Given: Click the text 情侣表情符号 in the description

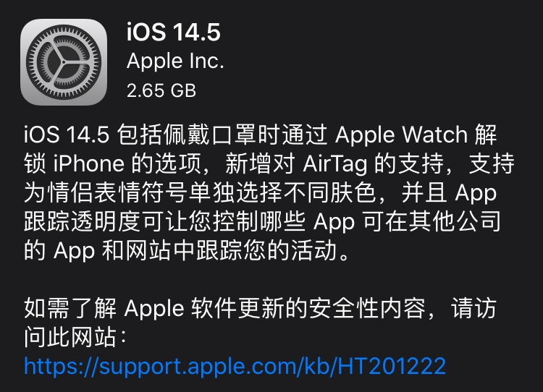Looking at the screenshot, I should pos(117,192).
